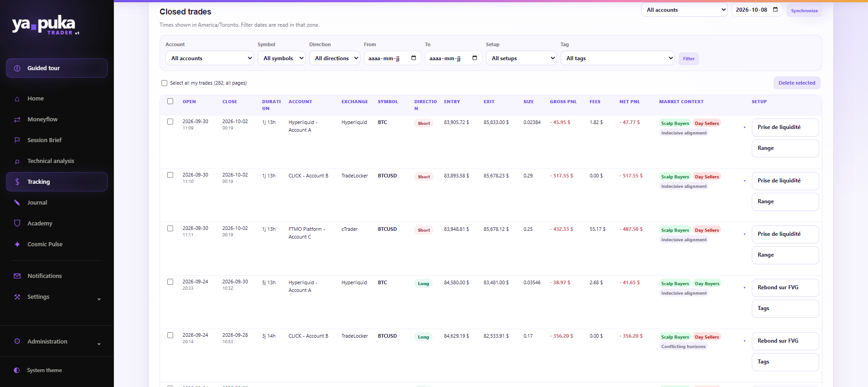868x387 pixels.
Task: Click the Administration gear icon
Action: click(x=17, y=342)
